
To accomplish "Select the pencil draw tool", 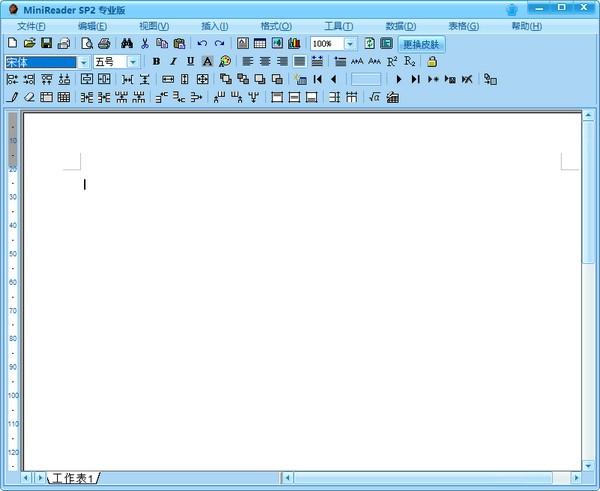I will (12, 97).
